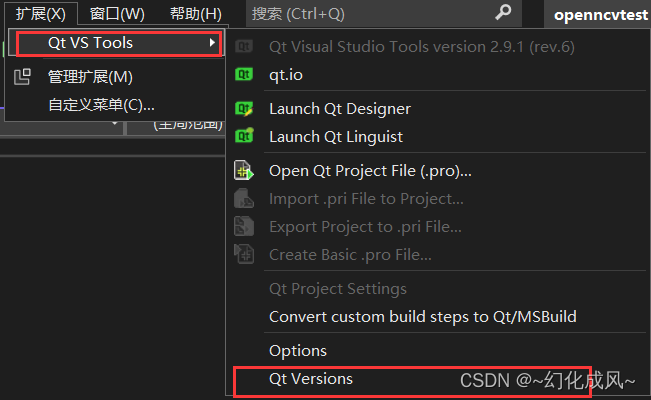Viewport: 651px width, 400px height.
Task: Click the Manage Extensions (管理扩展) icon
Action: 23,77
